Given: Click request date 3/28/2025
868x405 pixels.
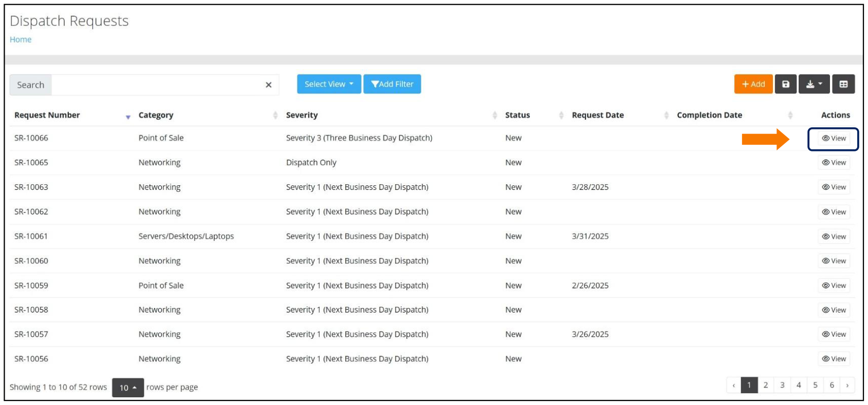Looking at the screenshot, I should coord(590,187).
